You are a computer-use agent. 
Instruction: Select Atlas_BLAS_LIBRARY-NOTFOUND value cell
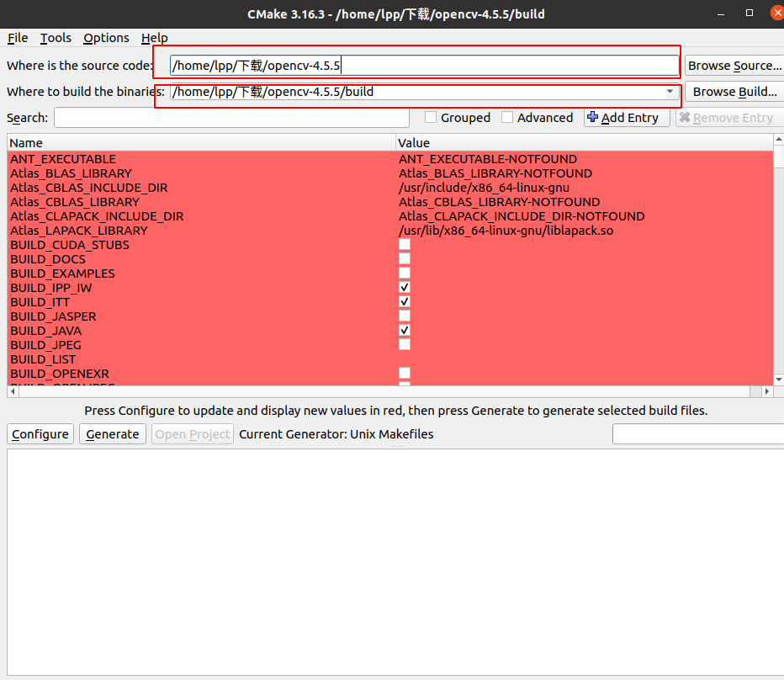(x=495, y=173)
